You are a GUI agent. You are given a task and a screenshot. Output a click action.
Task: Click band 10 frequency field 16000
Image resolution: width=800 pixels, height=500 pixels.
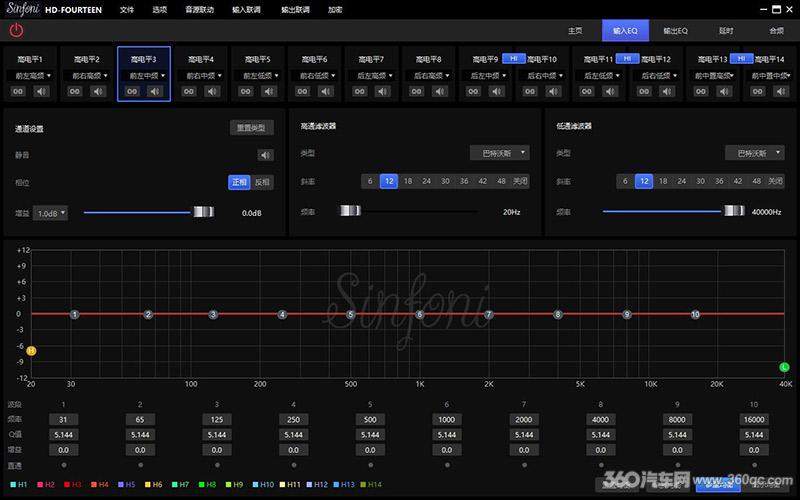pos(754,419)
